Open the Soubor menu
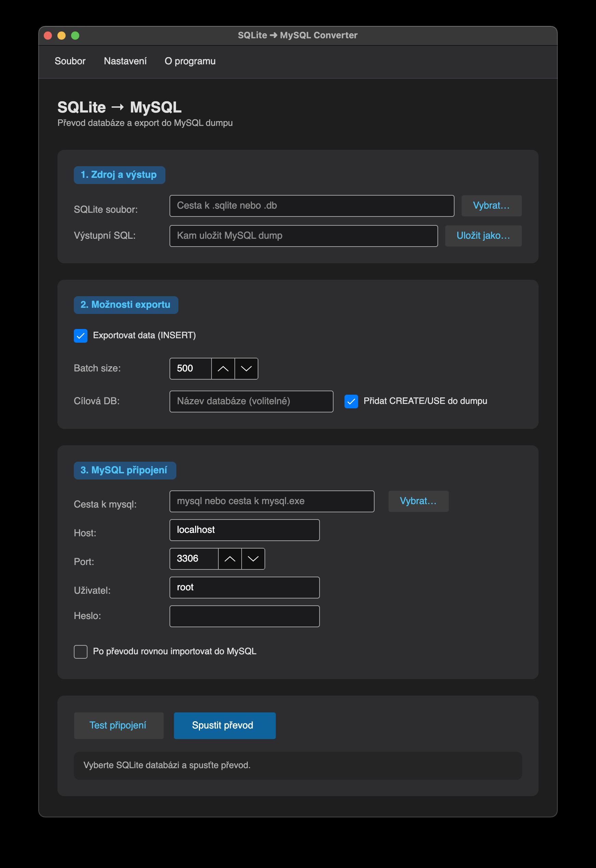Image resolution: width=596 pixels, height=868 pixels. (x=70, y=61)
